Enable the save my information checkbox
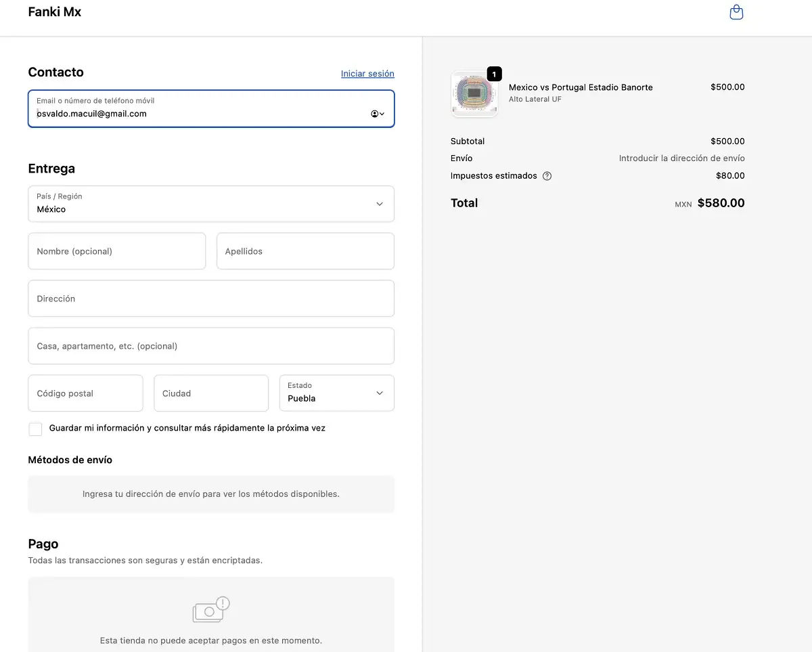The width and height of the screenshot is (812, 652). tap(35, 429)
